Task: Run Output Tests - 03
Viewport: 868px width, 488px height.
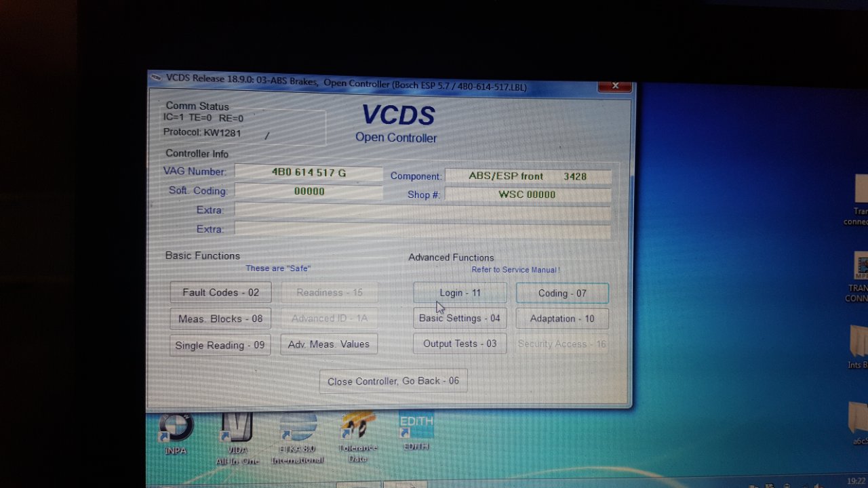Action: tap(460, 344)
